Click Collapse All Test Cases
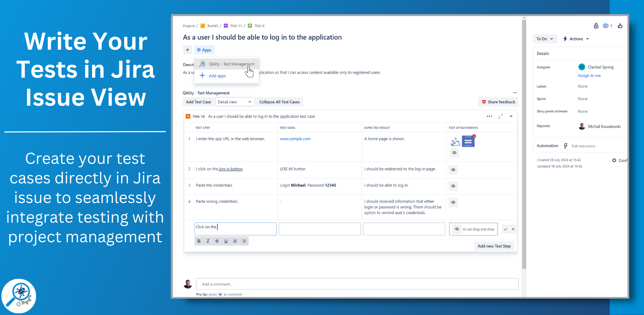 (280, 102)
